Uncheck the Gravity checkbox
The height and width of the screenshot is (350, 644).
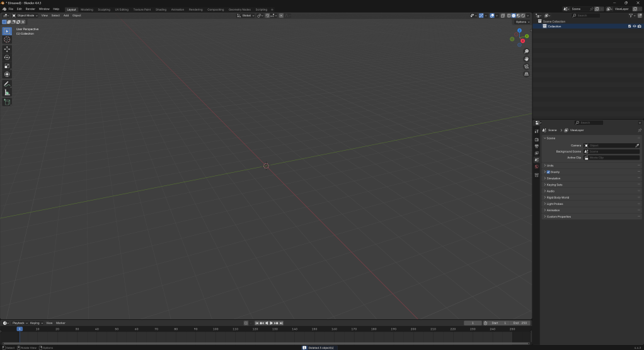pyautogui.click(x=548, y=172)
